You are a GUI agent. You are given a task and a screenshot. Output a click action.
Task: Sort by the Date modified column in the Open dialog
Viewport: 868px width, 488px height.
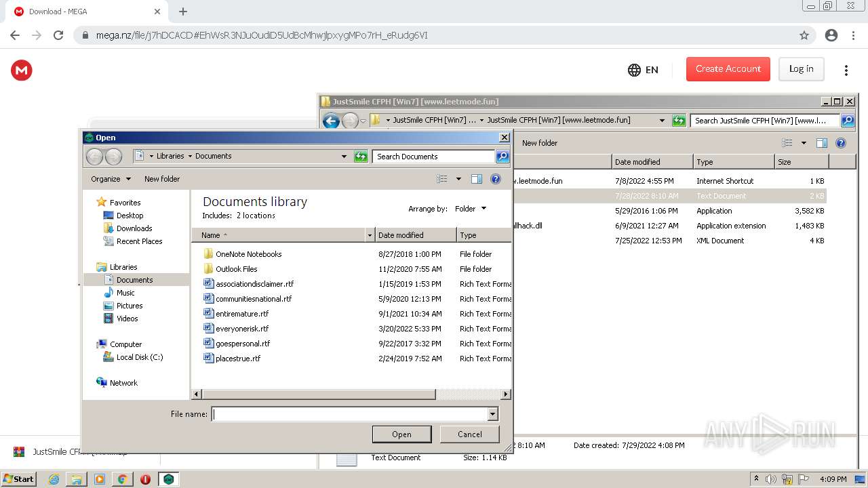tap(416, 235)
